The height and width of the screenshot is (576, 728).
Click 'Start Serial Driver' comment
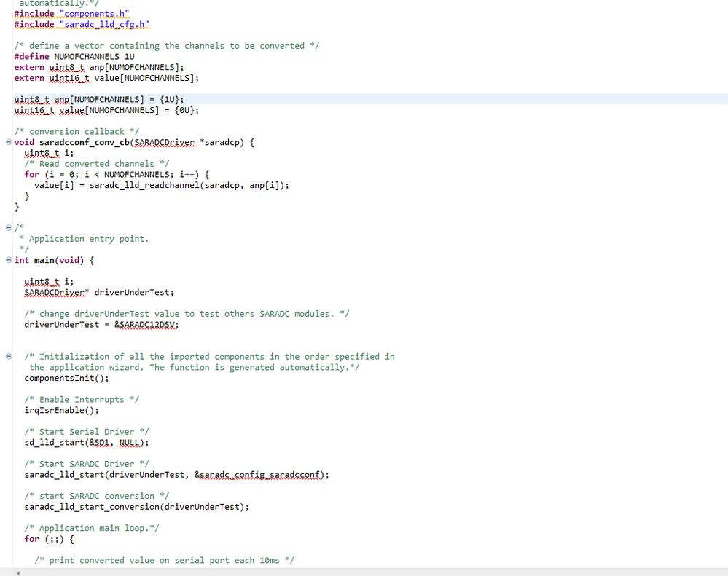point(87,431)
